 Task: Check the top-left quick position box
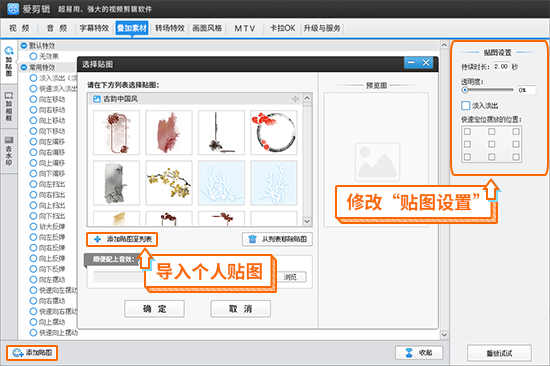(467, 132)
